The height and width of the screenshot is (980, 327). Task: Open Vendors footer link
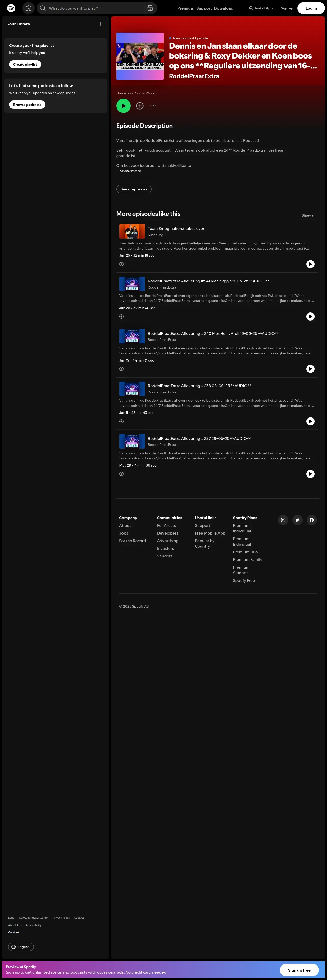click(165, 556)
